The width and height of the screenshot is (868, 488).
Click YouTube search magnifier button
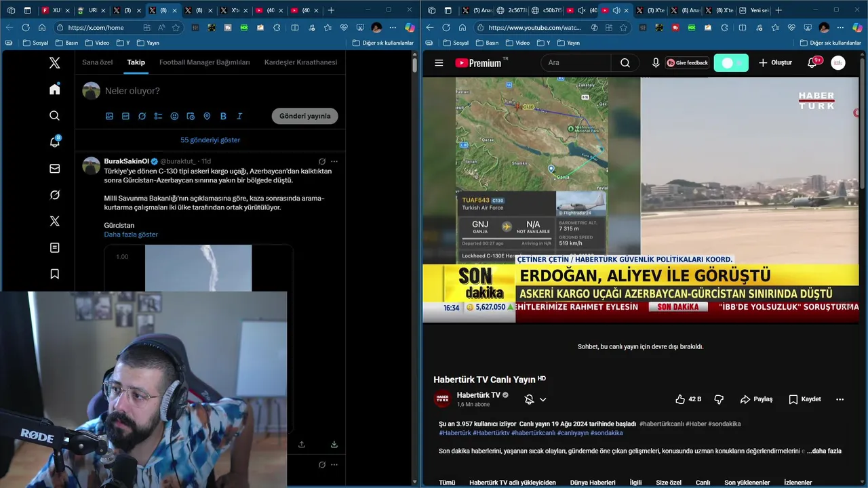[625, 63]
